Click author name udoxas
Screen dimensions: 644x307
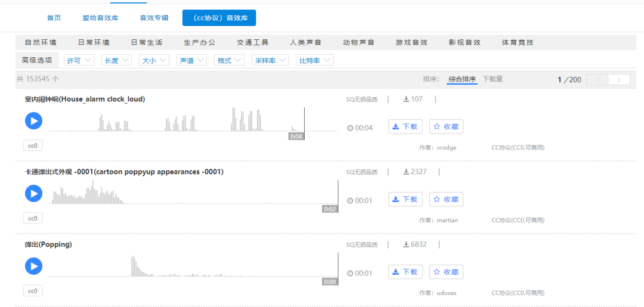(x=447, y=293)
